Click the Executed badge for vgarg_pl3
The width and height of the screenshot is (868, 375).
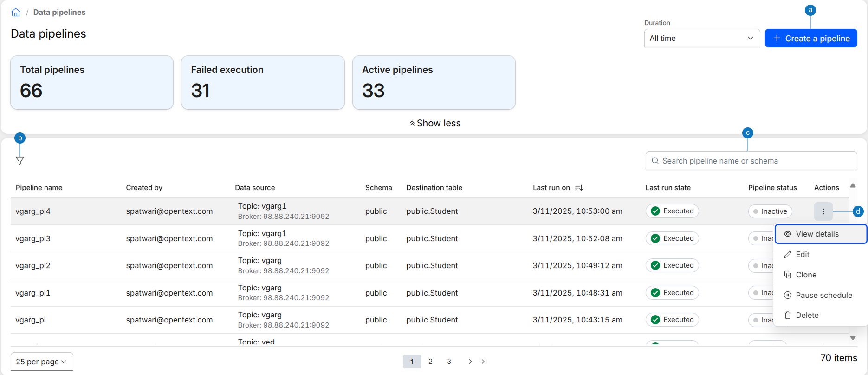coord(672,238)
